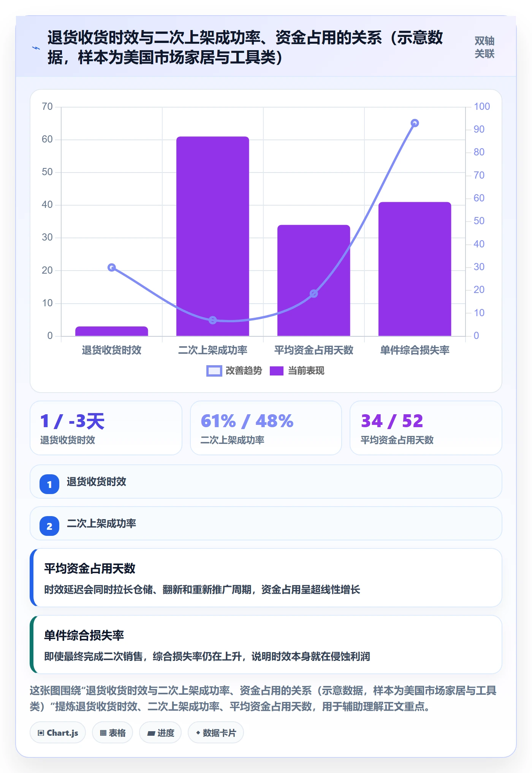Click the 双轴关联 badge in header

point(484,48)
